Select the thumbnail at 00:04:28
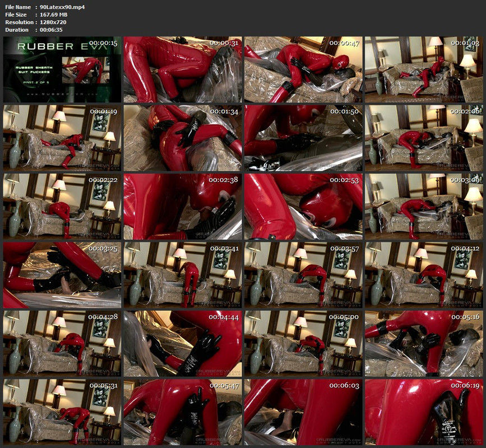 click(x=62, y=344)
